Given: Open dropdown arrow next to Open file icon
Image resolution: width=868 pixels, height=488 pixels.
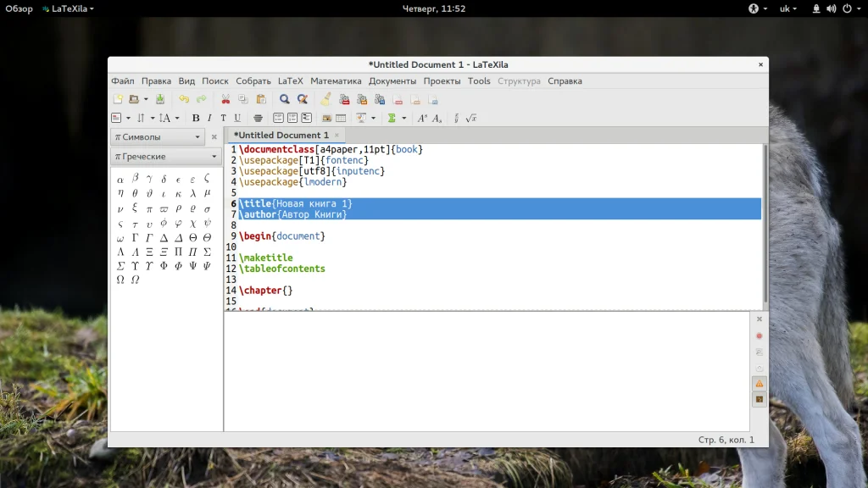Looking at the screenshot, I should (x=146, y=99).
